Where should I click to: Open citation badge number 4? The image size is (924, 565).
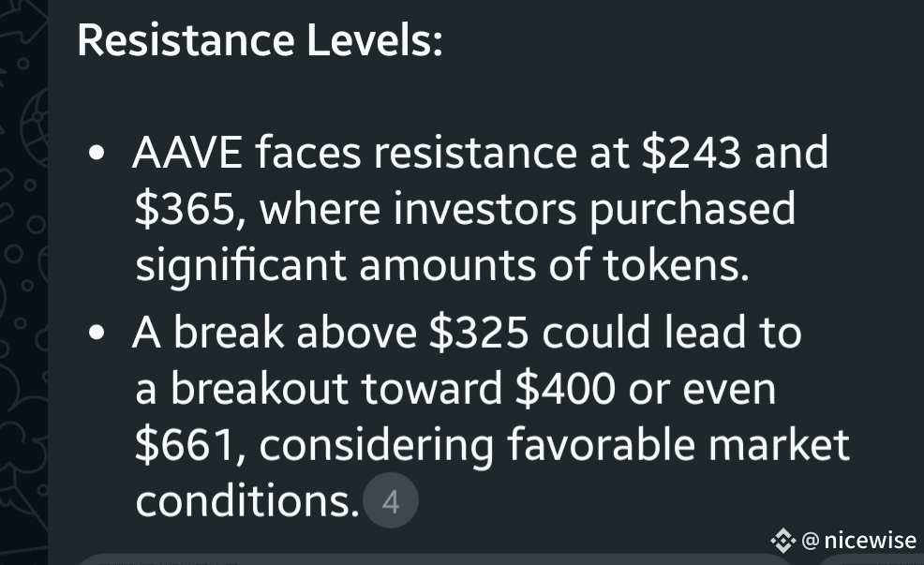[x=391, y=500]
